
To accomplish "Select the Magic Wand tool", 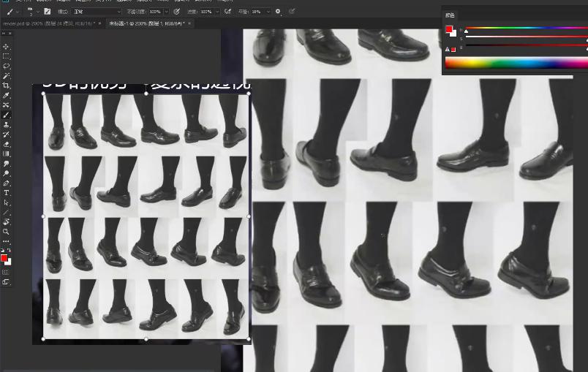I will pos(6,76).
